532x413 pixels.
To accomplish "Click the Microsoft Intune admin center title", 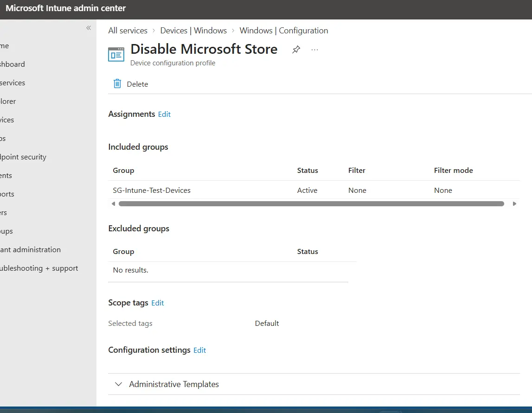I will [x=65, y=8].
